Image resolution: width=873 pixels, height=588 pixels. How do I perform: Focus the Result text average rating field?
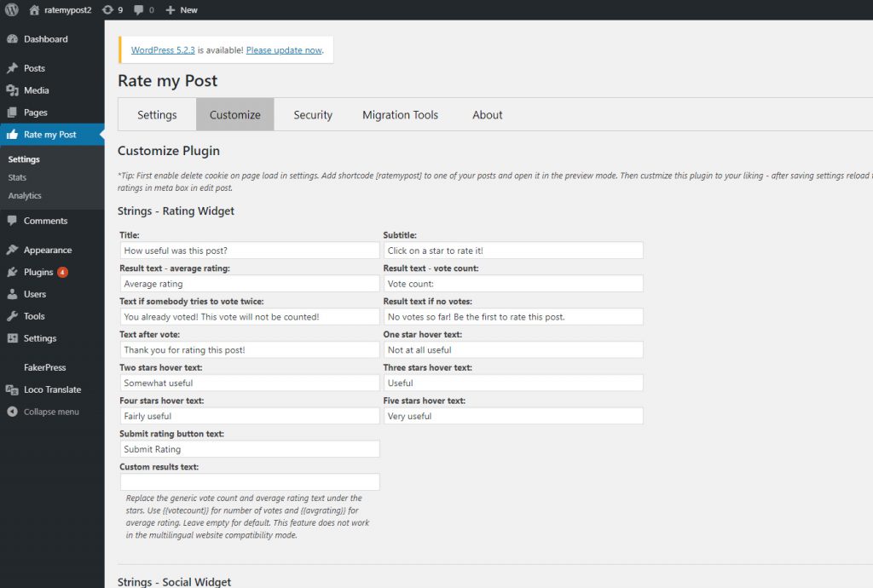click(250, 284)
